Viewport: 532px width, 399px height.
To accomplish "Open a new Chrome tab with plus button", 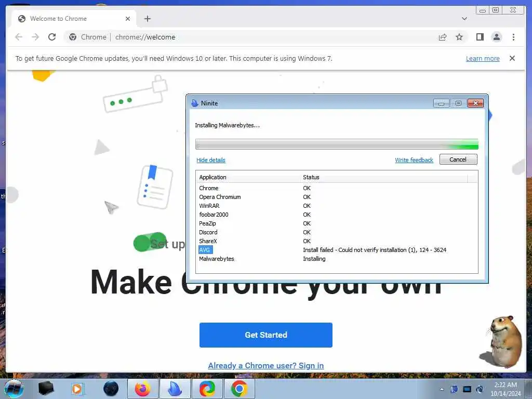I will click(x=147, y=19).
